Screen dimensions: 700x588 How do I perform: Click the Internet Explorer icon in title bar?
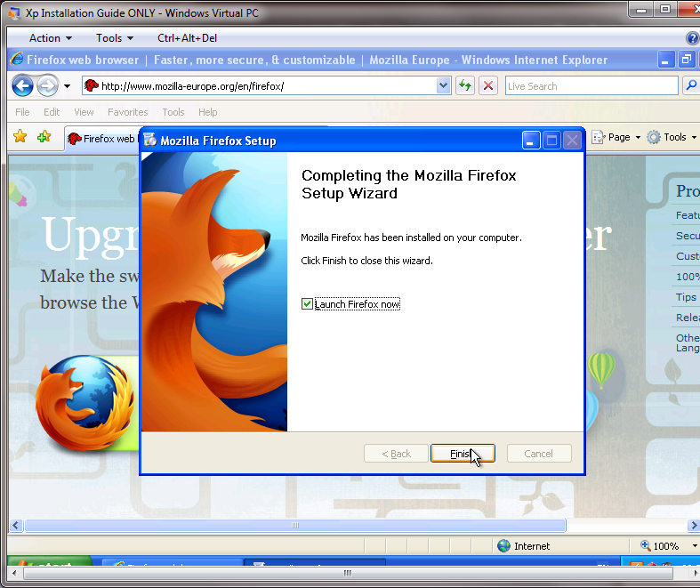tap(17, 60)
